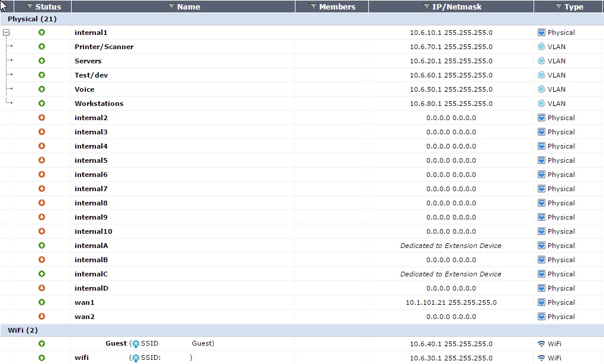Click IP 10.1.101.21 255.255.255.0 cell
The height and width of the screenshot is (364, 604).
pyautogui.click(x=451, y=302)
